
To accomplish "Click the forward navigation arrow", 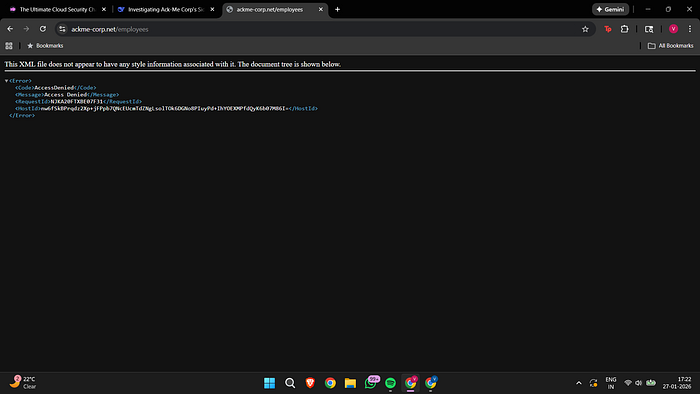I will pos(26,29).
